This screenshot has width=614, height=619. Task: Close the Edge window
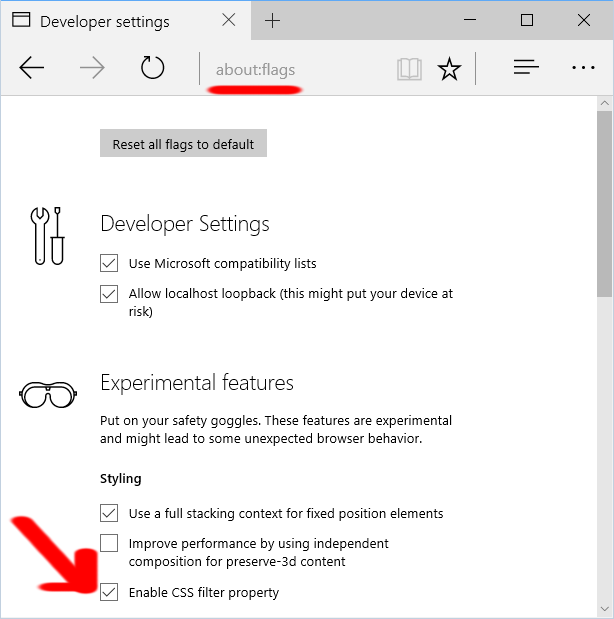pyautogui.click(x=584, y=20)
